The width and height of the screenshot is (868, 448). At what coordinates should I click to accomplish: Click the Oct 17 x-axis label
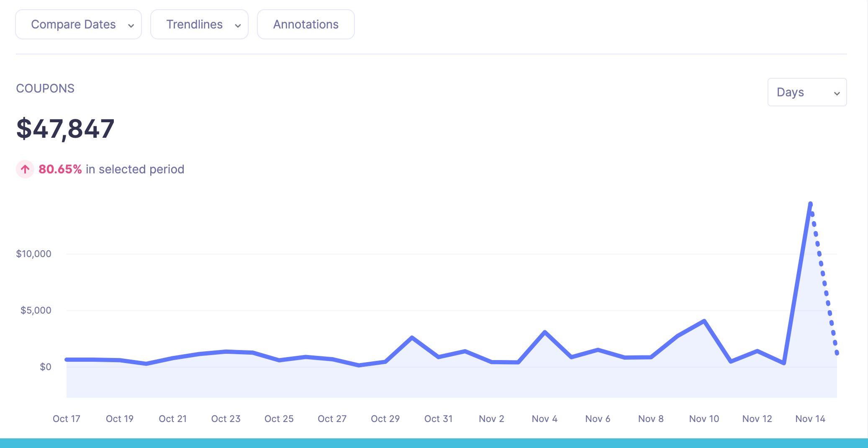67,419
